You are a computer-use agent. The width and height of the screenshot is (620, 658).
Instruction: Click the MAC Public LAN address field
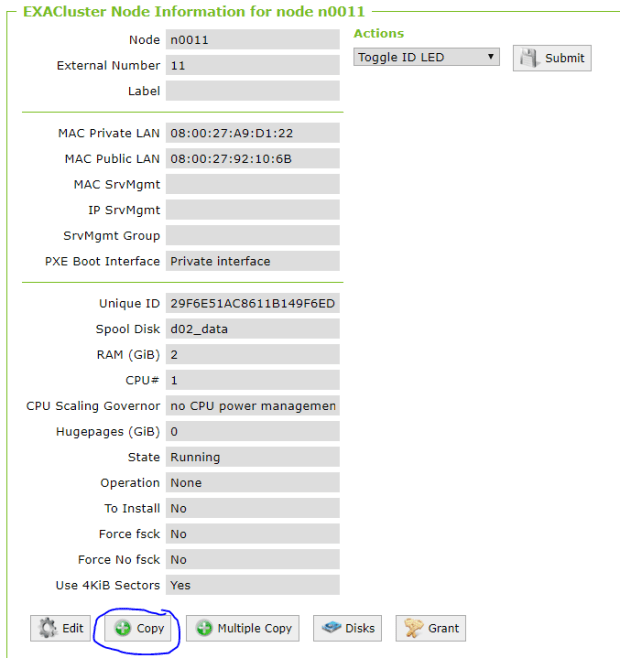(253, 159)
